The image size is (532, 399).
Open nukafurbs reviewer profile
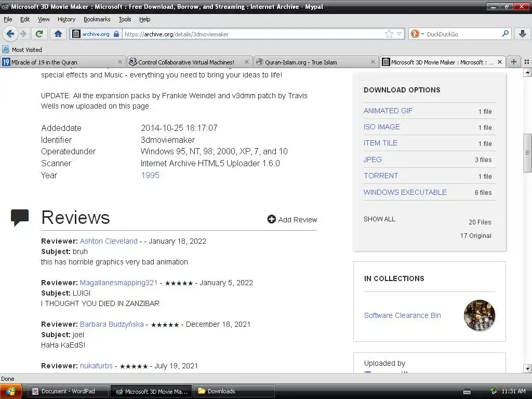(96, 366)
